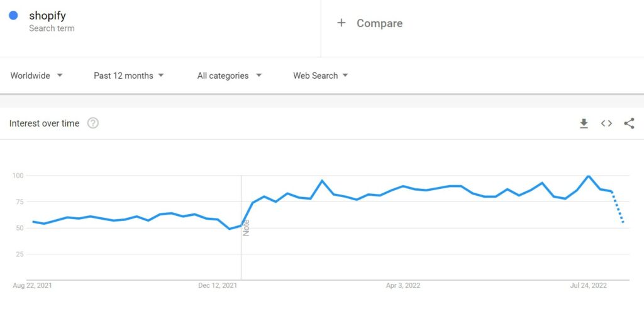
Task: Open the Web Search type dropdown
Action: click(320, 76)
